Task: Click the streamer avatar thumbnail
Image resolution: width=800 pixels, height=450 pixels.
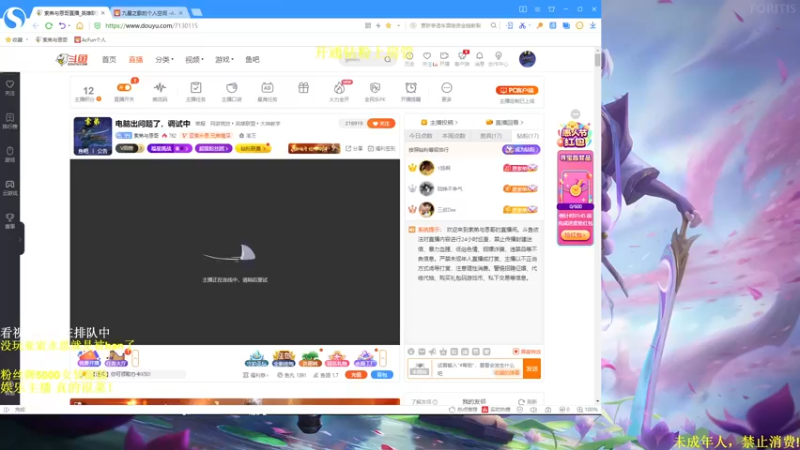Action: coord(92,136)
